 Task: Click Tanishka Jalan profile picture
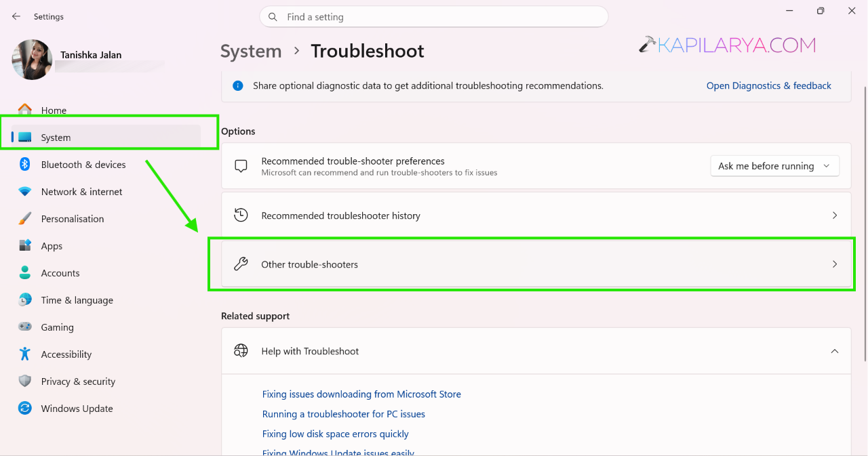(32, 60)
